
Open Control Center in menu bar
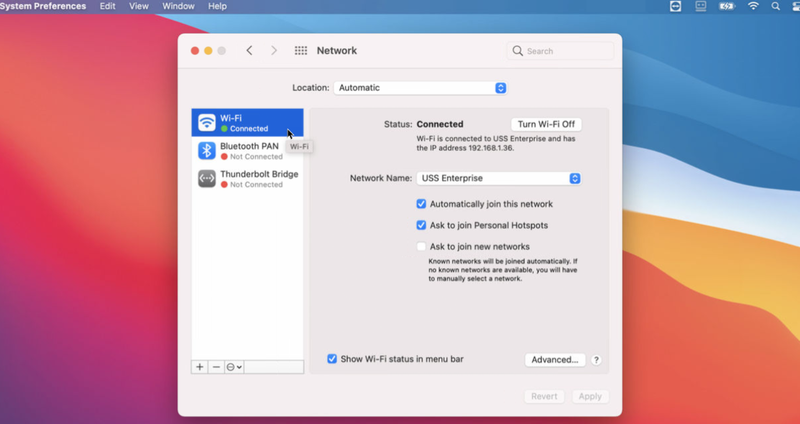point(795,6)
